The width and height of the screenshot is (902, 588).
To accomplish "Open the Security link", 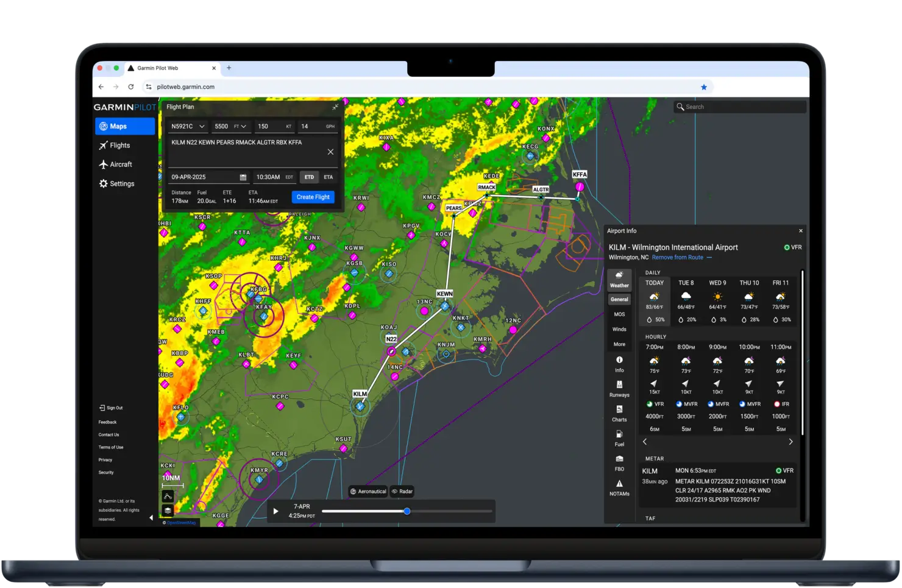I will (x=106, y=472).
